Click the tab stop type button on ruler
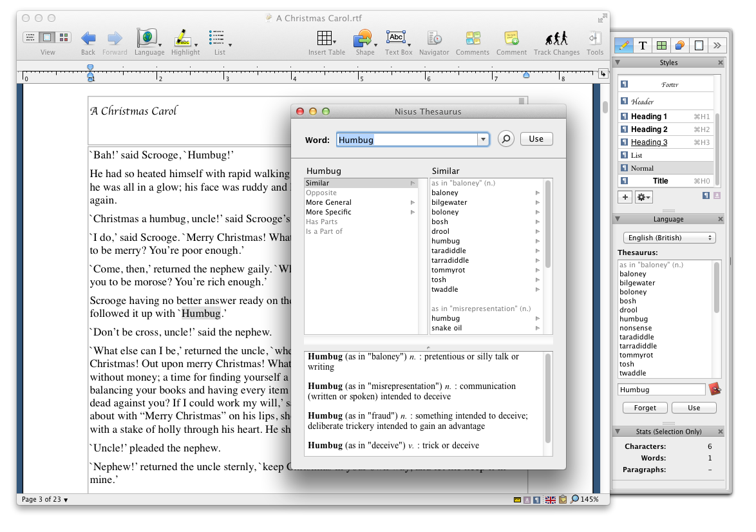Screen dimensions: 756x532 (603, 74)
